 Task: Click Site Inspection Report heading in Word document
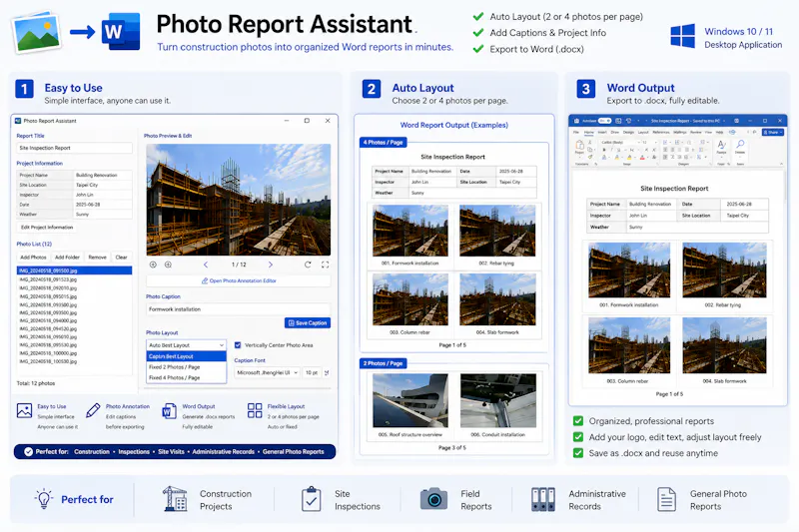[x=674, y=189]
